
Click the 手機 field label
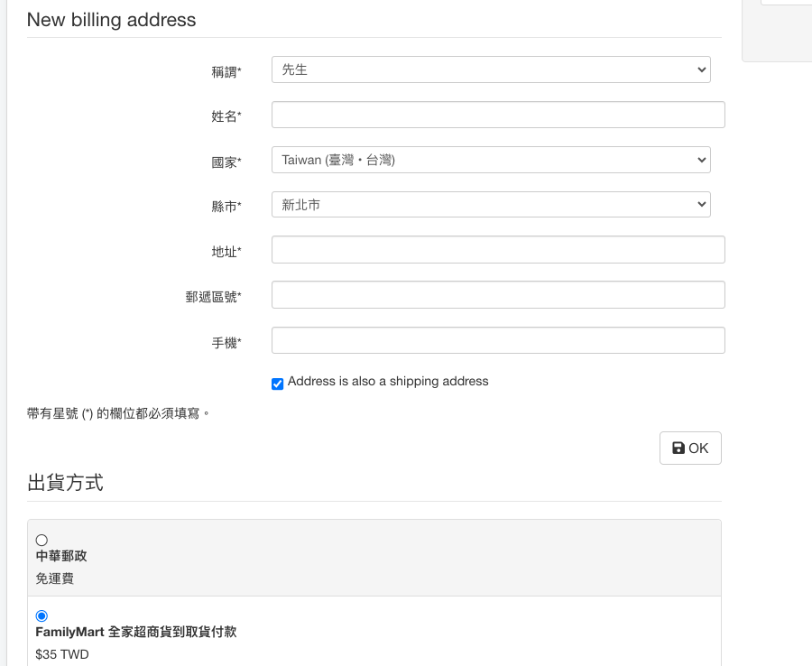click(226, 342)
